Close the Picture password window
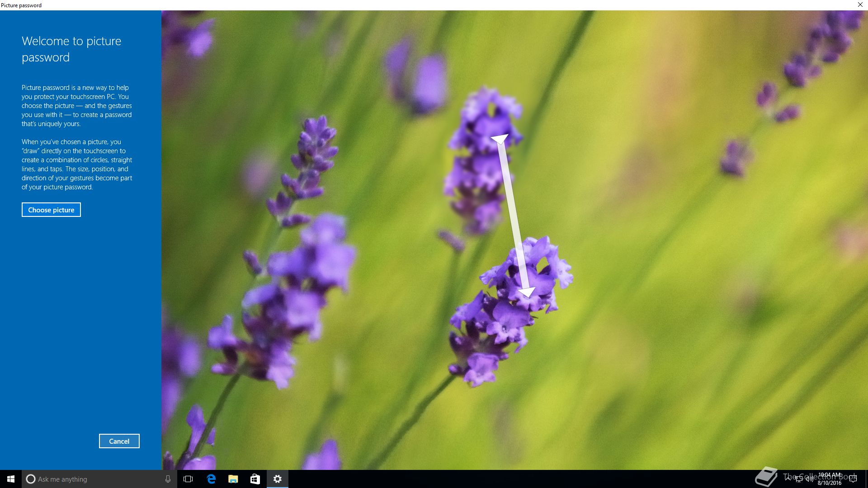 860,5
